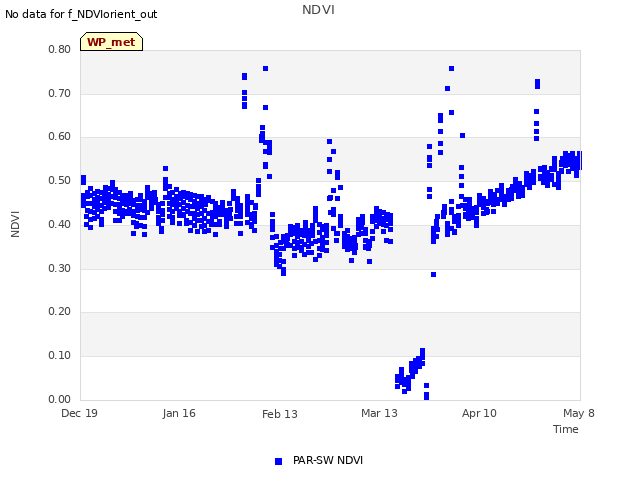640x480 pixels.
Task: Click the 0.50 y-axis tick label
Action: coord(59,180)
